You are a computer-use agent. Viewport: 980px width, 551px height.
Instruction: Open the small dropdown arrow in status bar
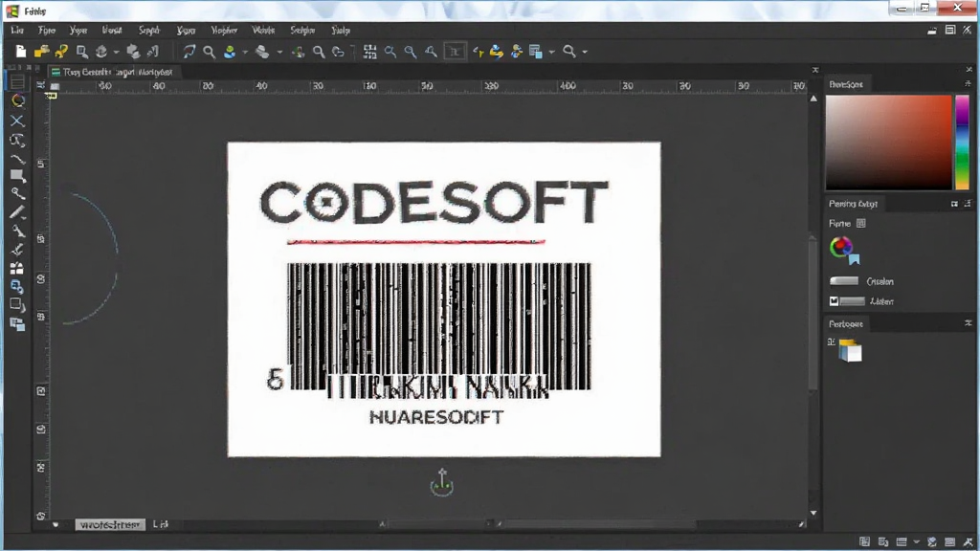[x=916, y=541]
